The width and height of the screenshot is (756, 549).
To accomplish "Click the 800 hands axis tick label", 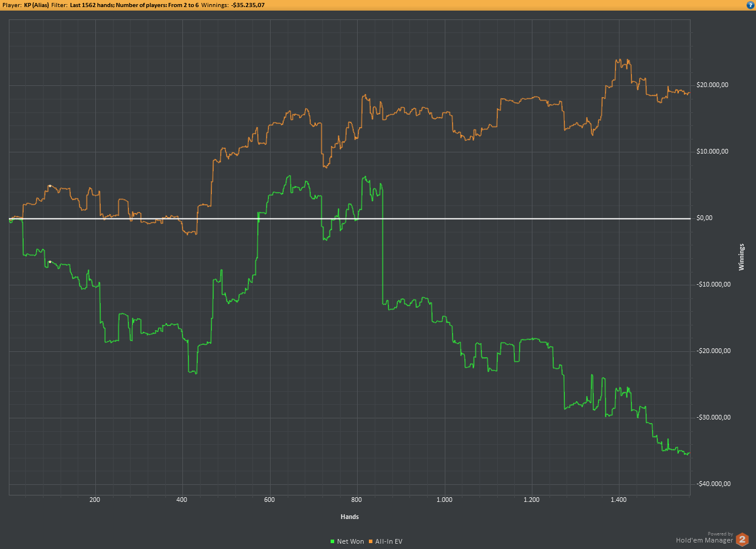I will point(357,500).
